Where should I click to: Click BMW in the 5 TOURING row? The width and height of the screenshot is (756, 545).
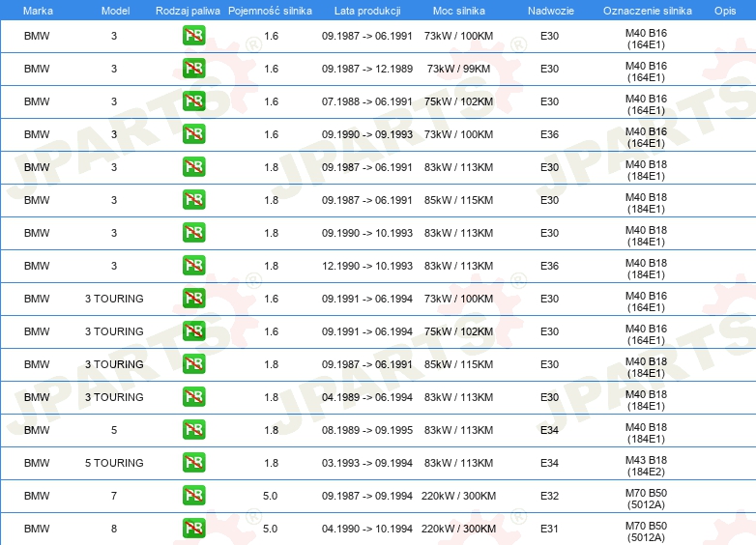tap(37, 463)
